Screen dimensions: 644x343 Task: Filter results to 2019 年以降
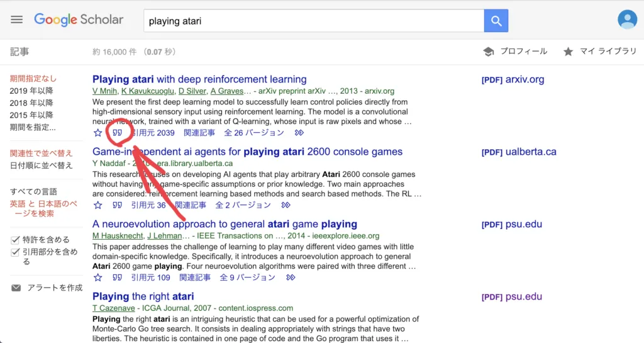[31, 91]
